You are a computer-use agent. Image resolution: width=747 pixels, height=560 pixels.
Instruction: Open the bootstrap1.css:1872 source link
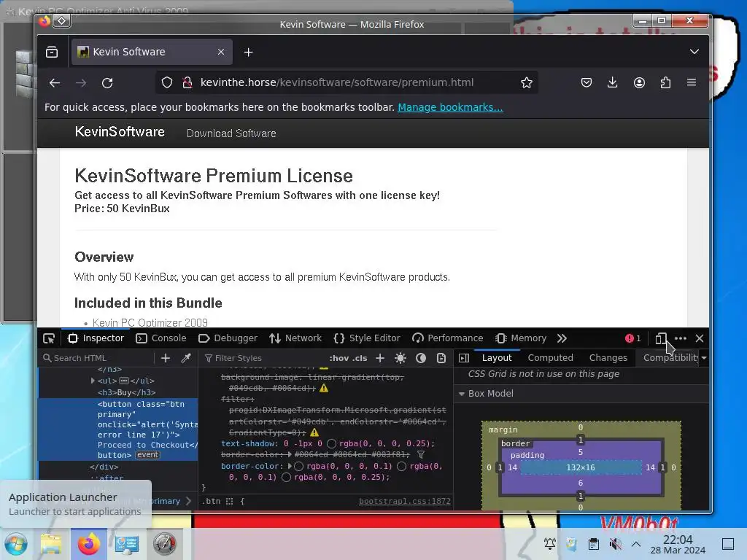(x=404, y=501)
